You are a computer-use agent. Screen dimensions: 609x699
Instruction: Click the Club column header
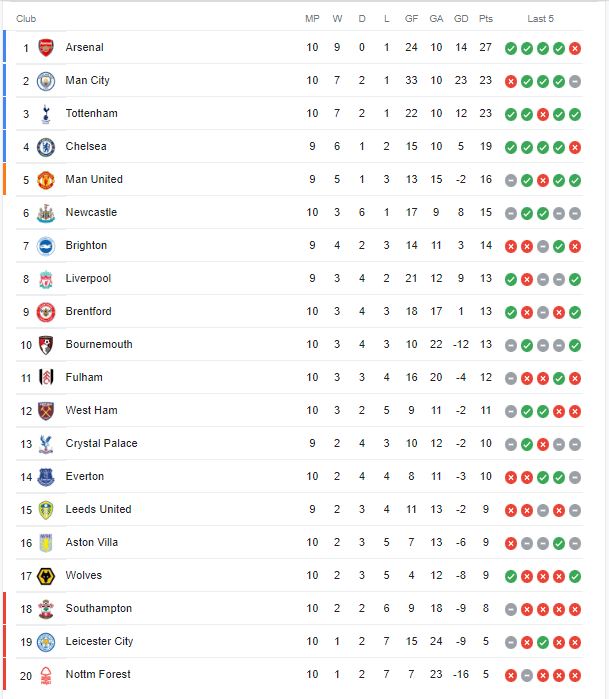pos(26,19)
